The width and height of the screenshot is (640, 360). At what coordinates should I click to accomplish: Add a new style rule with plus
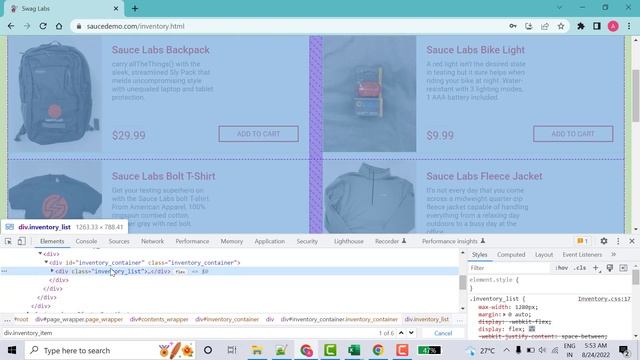(x=596, y=268)
